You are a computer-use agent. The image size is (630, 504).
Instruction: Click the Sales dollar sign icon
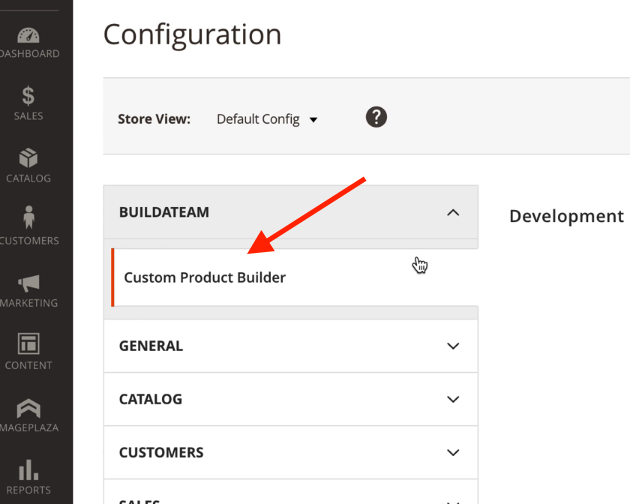[x=28, y=96]
